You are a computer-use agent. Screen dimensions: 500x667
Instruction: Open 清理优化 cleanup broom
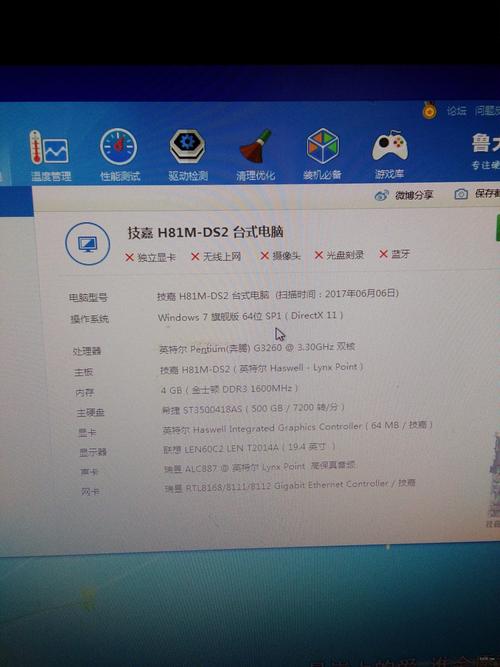coord(255,155)
